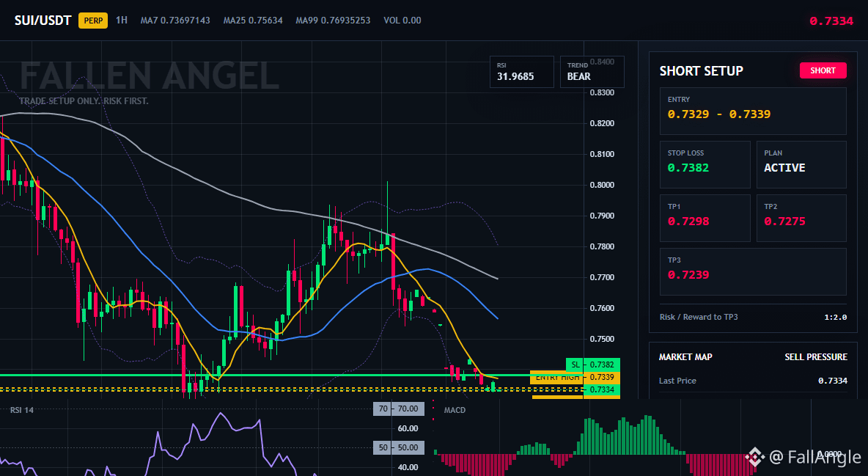The width and height of the screenshot is (868, 476).
Task: Click the 0.8000 price axis label
Action: [x=602, y=185]
